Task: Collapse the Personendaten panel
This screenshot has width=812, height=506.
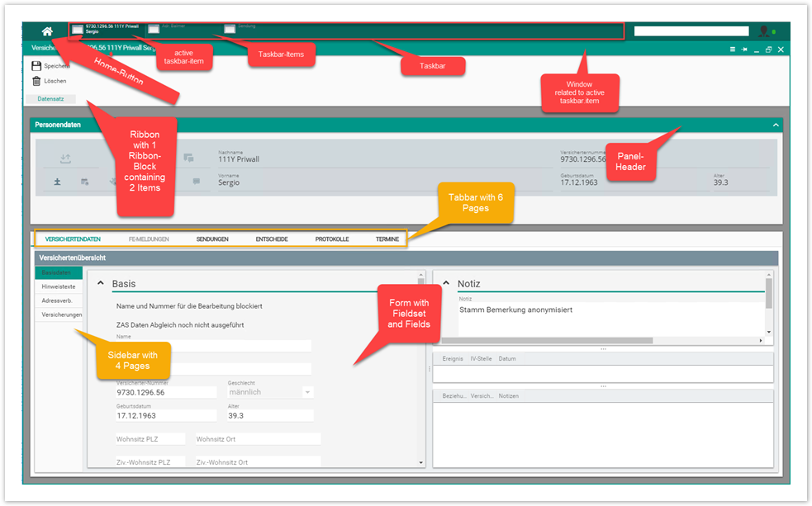Action: coord(775,125)
